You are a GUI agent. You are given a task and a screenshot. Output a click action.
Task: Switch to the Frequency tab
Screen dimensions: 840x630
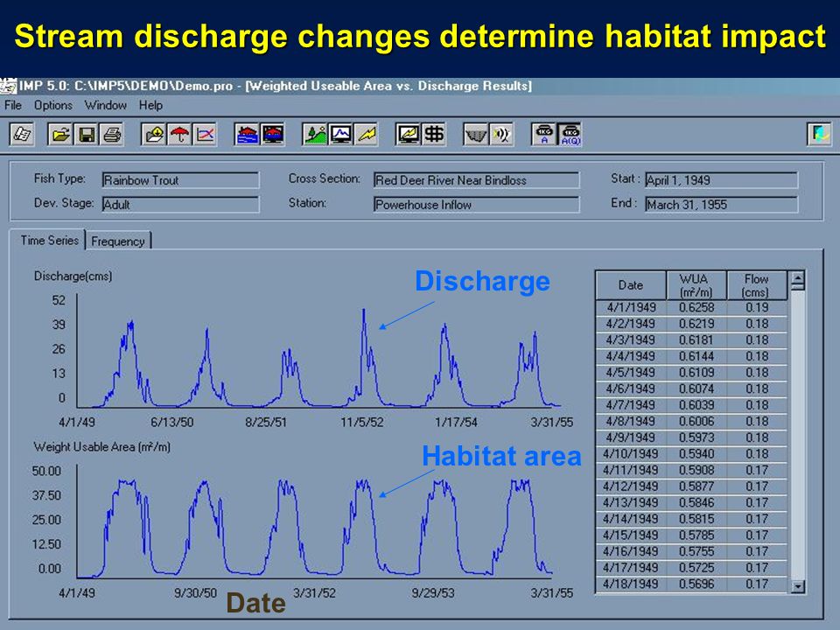[118, 241]
